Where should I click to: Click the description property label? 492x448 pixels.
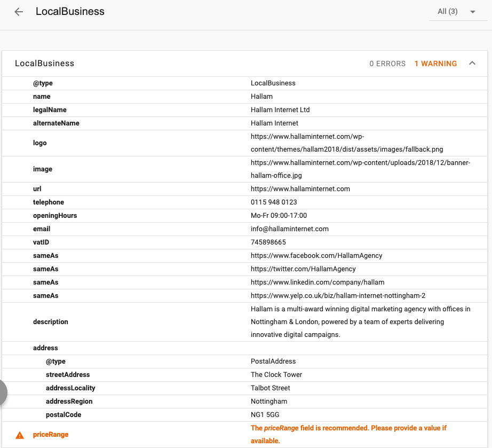pyautogui.click(x=51, y=322)
